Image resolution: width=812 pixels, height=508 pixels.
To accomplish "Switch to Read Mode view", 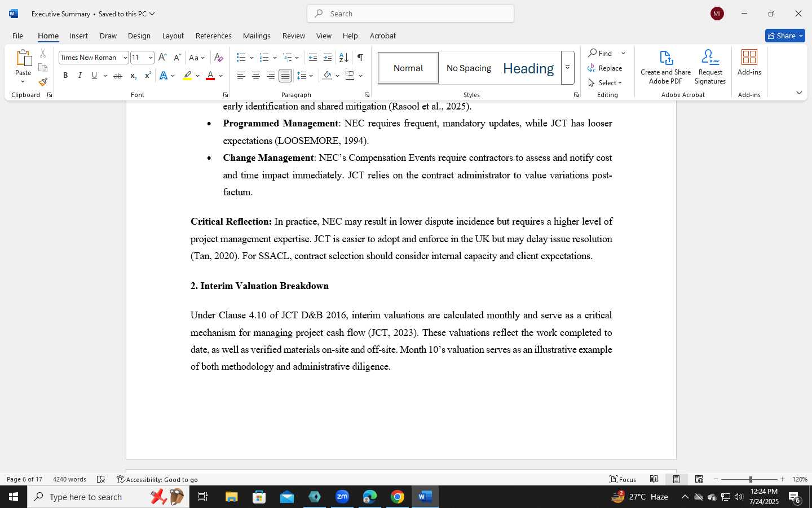I will 654,479.
